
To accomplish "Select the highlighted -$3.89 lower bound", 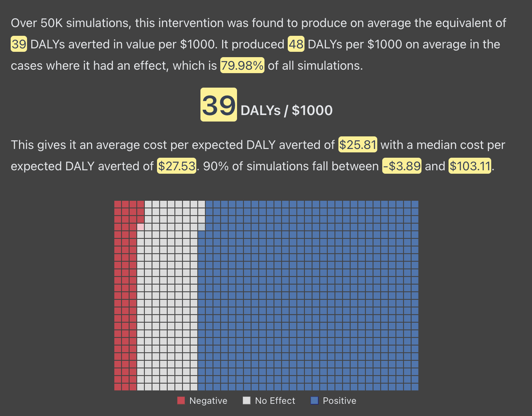I will pyautogui.click(x=402, y=166).
